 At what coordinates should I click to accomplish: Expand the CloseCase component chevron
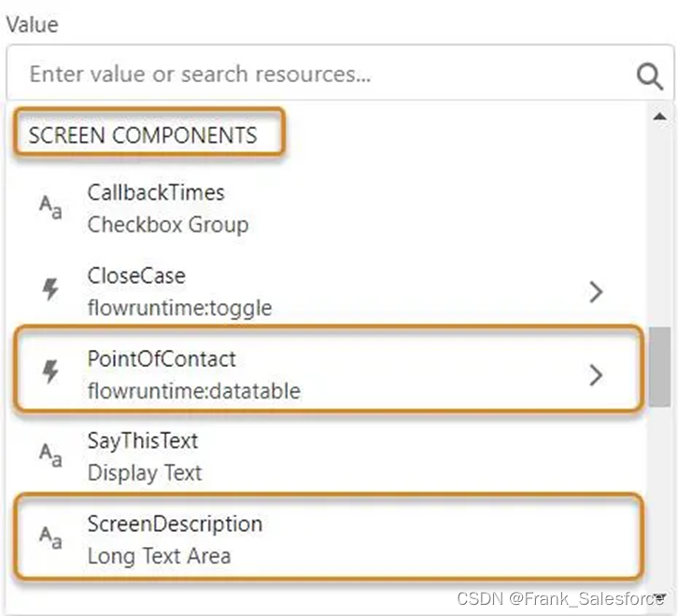point(596,292)
